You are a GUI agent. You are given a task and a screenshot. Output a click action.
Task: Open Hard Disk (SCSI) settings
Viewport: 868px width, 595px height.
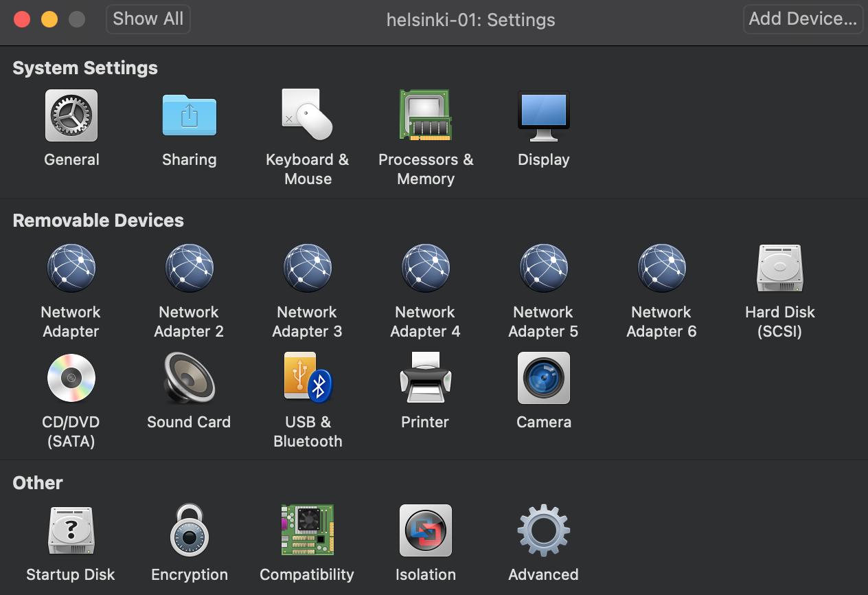[780, 269]
